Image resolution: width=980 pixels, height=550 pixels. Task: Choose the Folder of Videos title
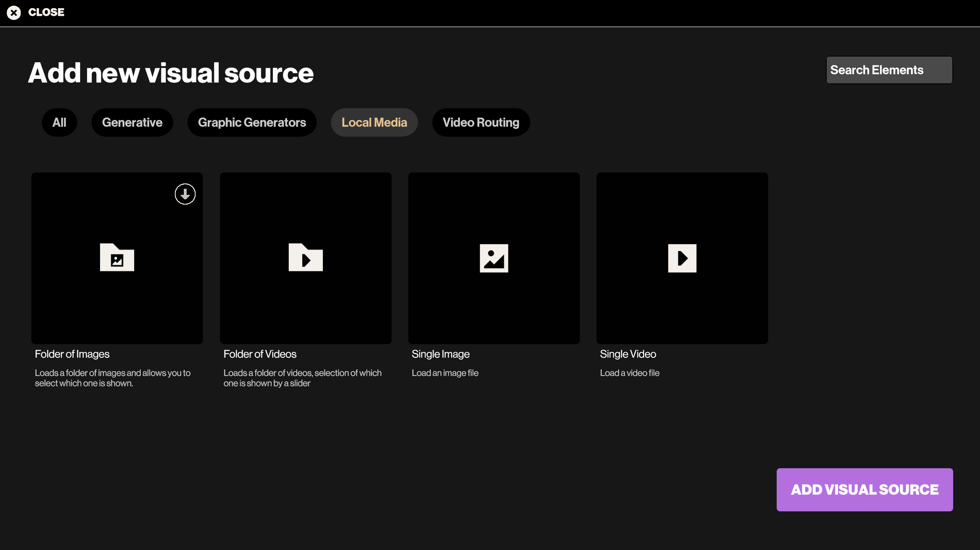click(x=260, y=354)
